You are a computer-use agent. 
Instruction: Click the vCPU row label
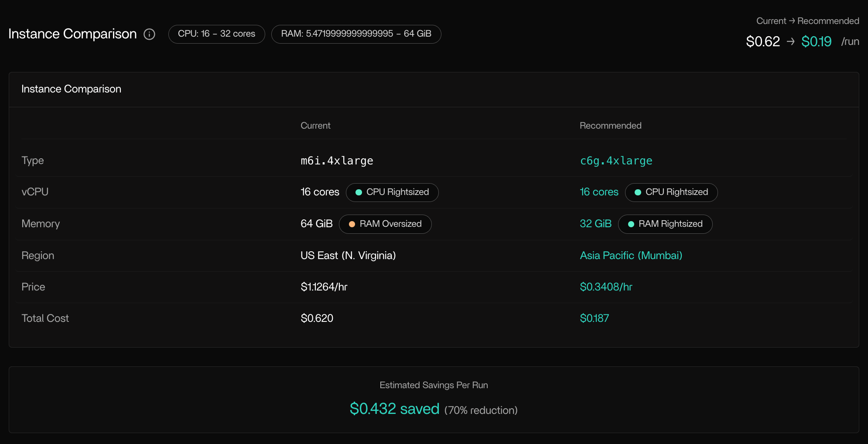point(35,192)
